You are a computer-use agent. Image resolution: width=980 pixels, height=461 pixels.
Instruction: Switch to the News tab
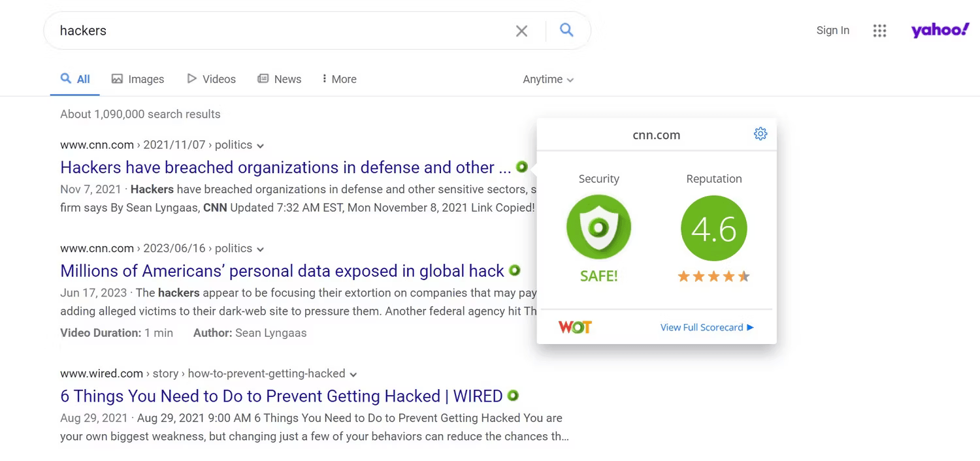[x=280, y=79]
